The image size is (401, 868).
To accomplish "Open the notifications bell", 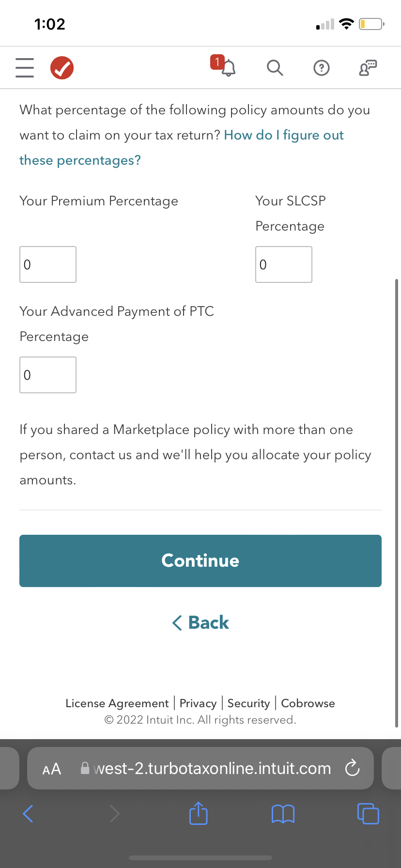I will (228, 68).
